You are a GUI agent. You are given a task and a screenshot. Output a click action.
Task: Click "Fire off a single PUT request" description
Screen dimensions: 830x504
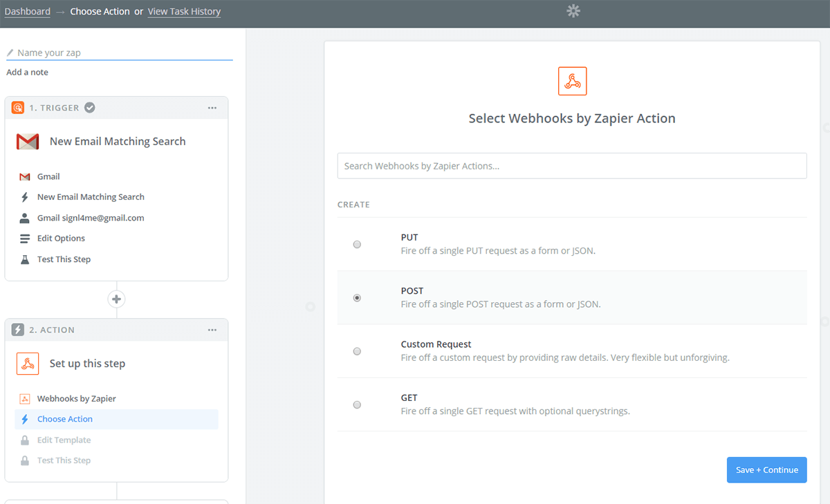[498, 251]
